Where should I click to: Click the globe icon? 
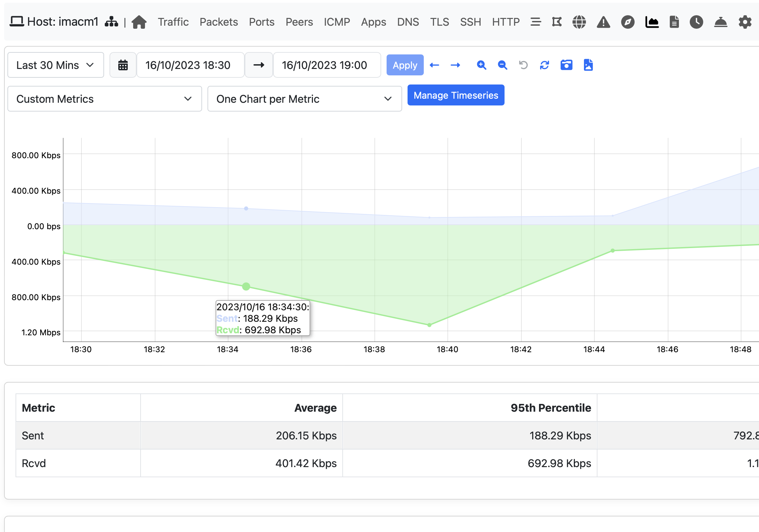tap(579, 22)
